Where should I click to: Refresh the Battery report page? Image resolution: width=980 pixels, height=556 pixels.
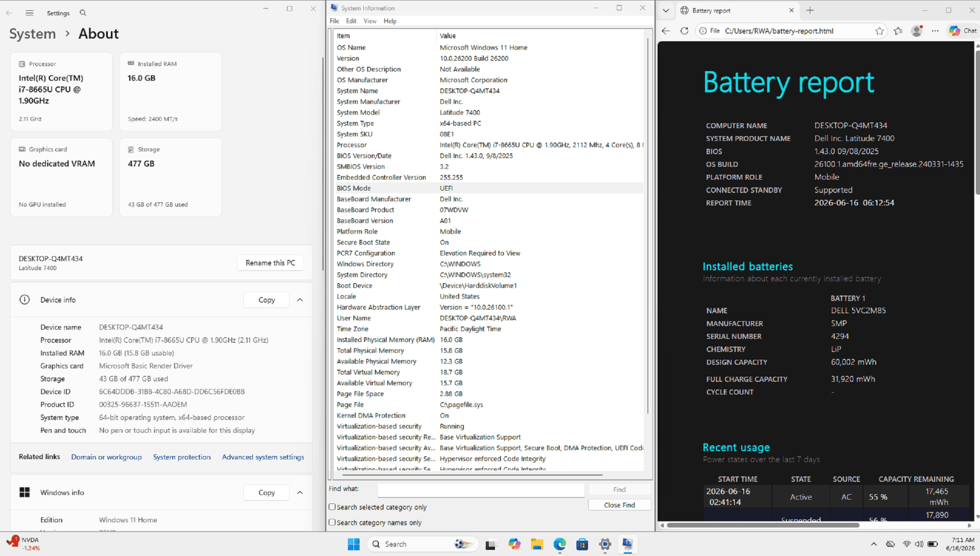[x=685, y=31]
